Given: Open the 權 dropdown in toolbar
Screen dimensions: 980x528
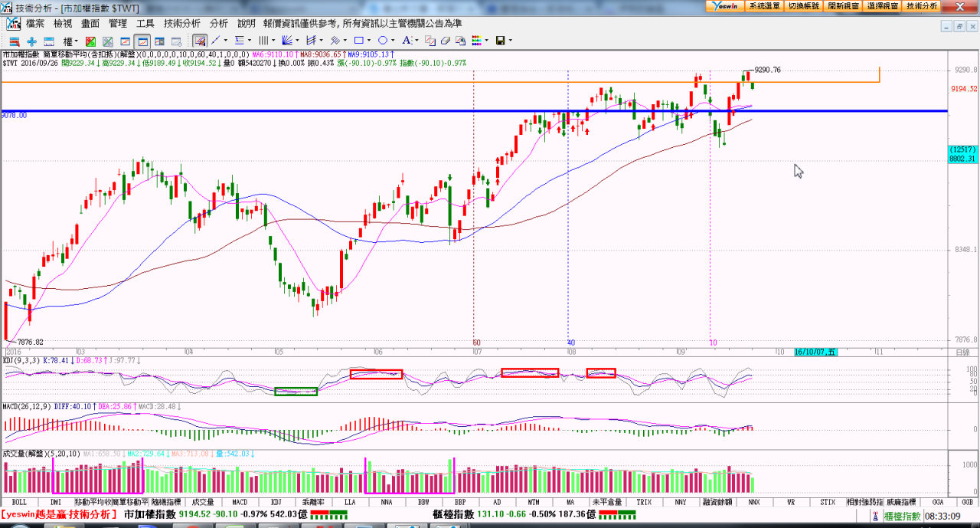Looking at the screenshot, I should click(70, 41).
